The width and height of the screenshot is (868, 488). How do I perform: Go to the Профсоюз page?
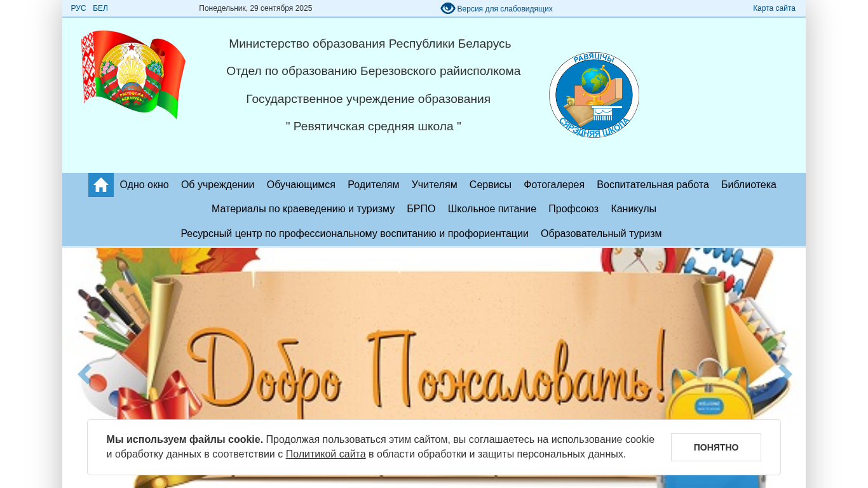click(574, 209)
